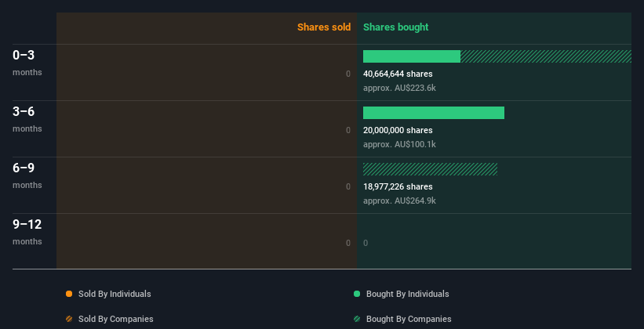Click the 6–9 months row label
The width and height of the screenshot is (644, 329).
pos(27,175)
